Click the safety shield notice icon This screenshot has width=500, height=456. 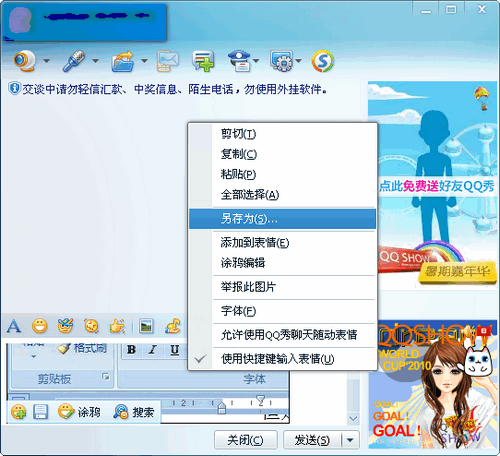(14, 89)
